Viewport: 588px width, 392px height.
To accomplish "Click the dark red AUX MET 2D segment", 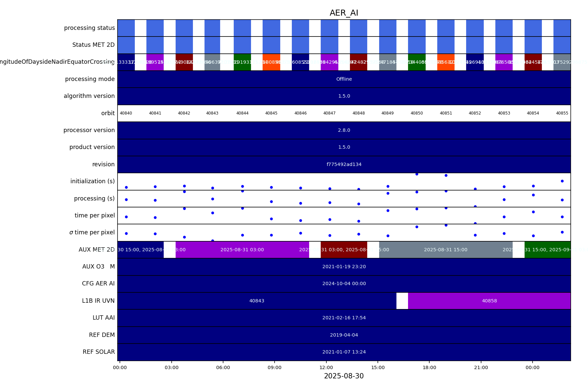I will (344, 250).
